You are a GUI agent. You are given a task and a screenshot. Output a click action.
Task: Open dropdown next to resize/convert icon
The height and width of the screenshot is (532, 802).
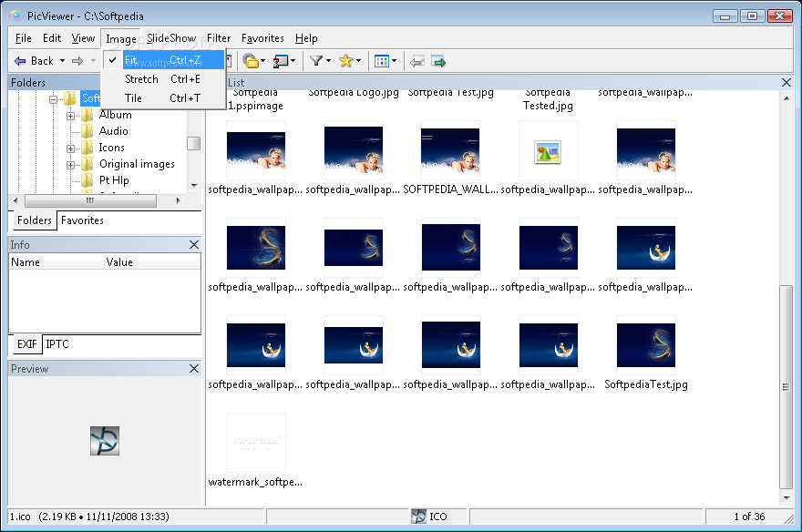pos(293,61)
